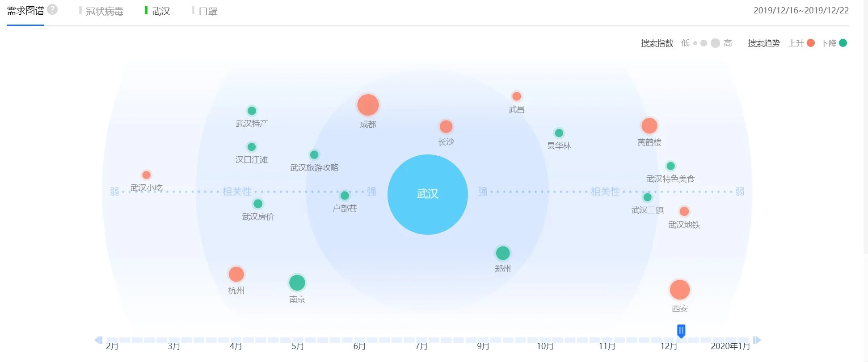Click the 黄鹤楼 bubble

pos(649,126)
